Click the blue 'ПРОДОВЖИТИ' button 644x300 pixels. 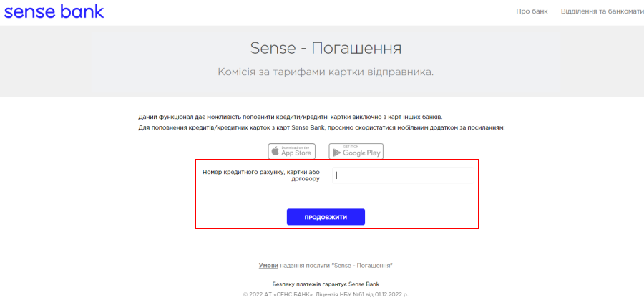(x=326, y=217)
